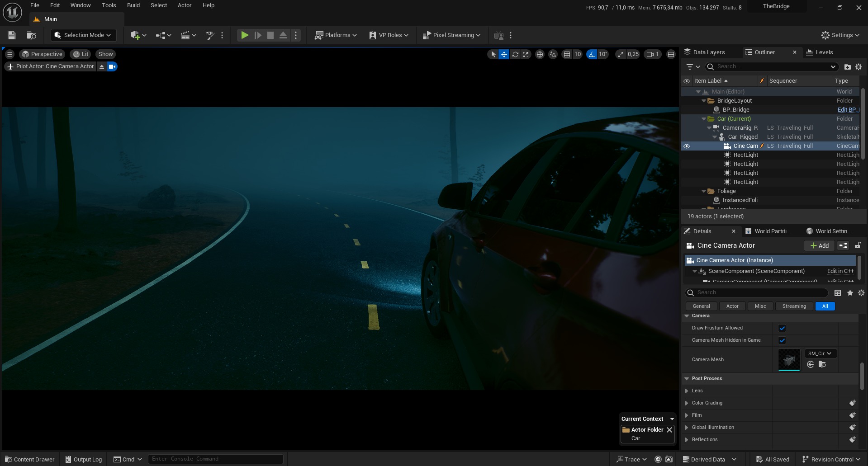Open the Build menu
Image resolution: width=868 pixels, height=466 pixels.
[133, 5]
